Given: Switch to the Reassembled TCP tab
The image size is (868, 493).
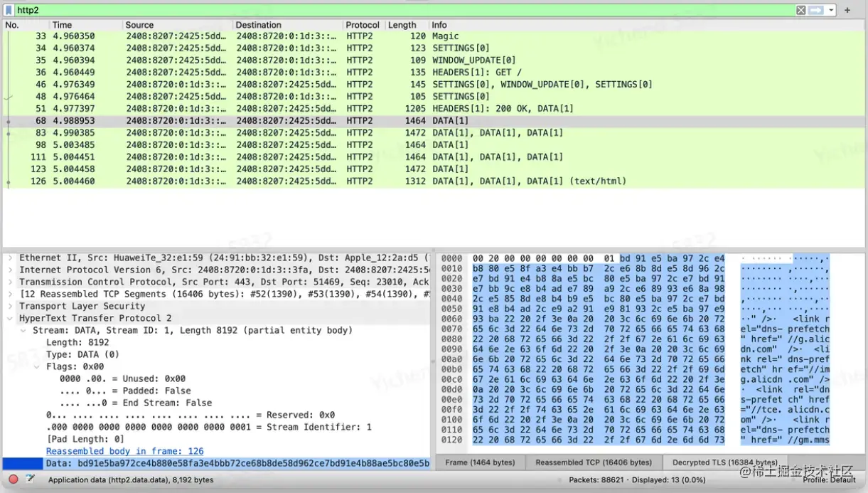Looking at the screenshot, I should click(595, 462).
